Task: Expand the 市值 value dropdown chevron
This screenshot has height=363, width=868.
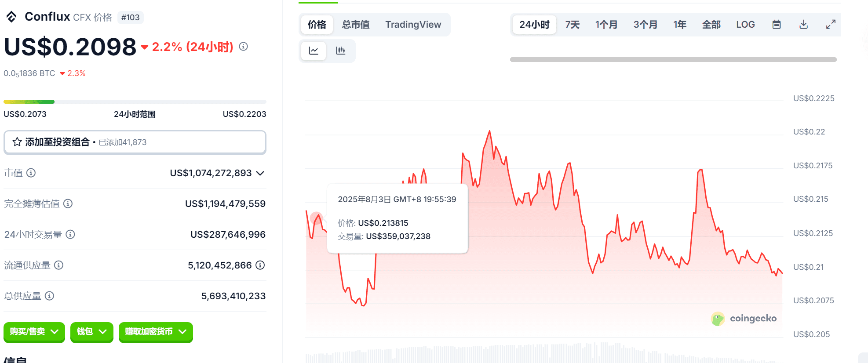Action: pos(260,173)
